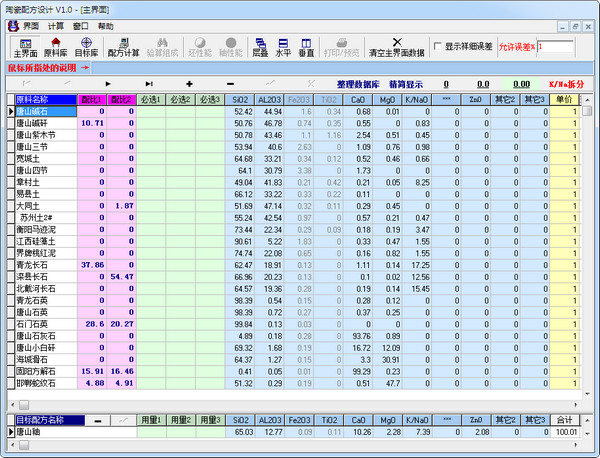Click the 层叠 cascade windows icon
Screen dimensions: 600x458
point(259,47)
